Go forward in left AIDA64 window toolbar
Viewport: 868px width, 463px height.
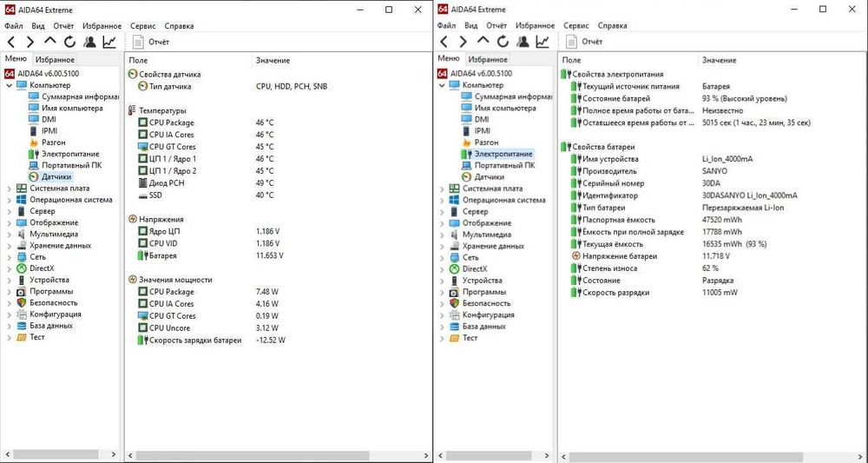coord(30,42)
